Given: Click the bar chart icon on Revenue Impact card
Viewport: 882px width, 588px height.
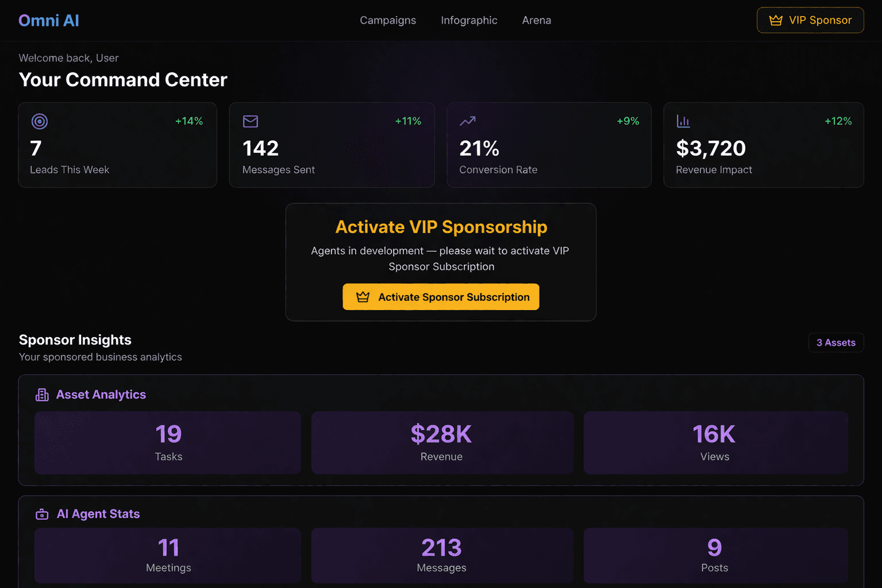Looking at the screenshot, I should (x=683, y=121).
